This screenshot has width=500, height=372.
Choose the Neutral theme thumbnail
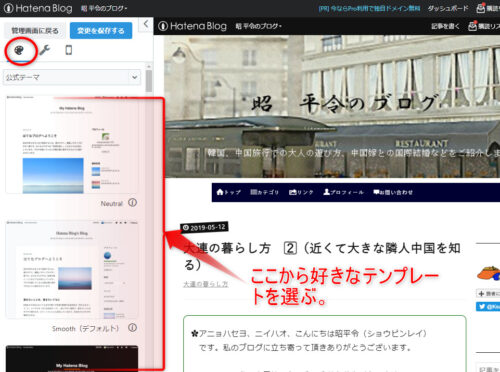[72, 145]
